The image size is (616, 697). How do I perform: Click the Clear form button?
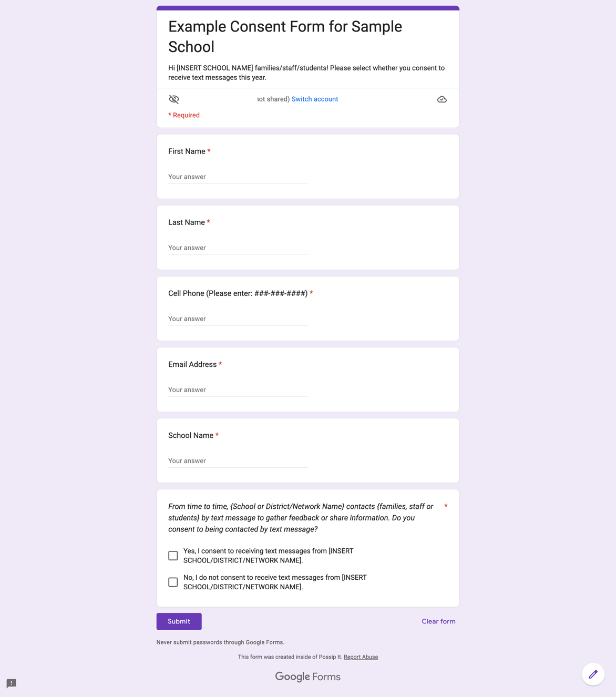438,621
